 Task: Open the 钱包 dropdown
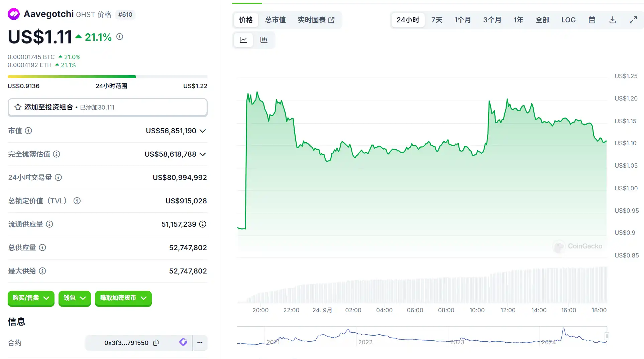[75, 298]
